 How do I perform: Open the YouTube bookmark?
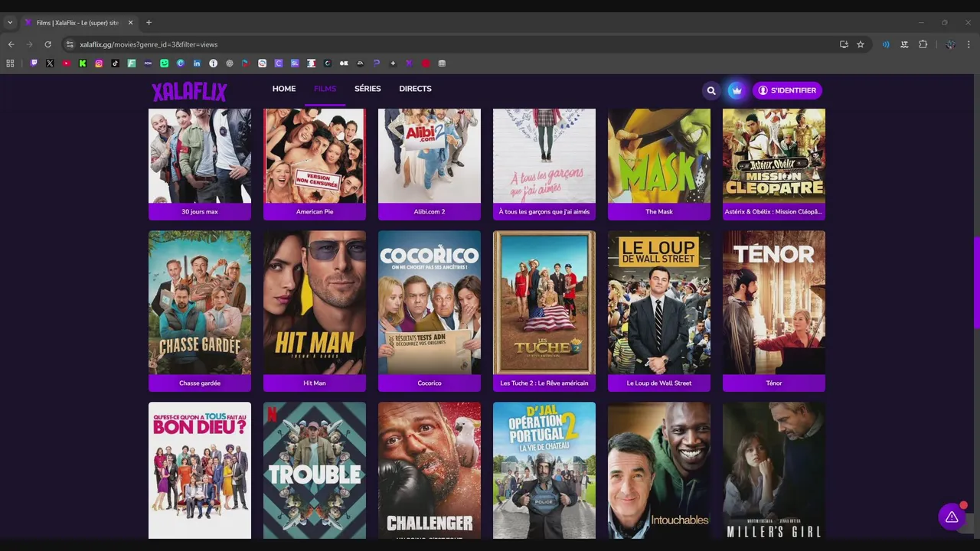66,64
